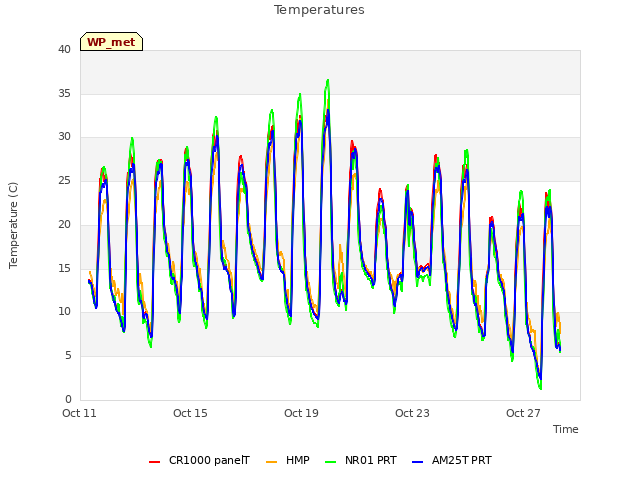Click the Temperatures chart title
Image resolution: width=640 pixels, height=480 pixels.
[x=319, y=10]
